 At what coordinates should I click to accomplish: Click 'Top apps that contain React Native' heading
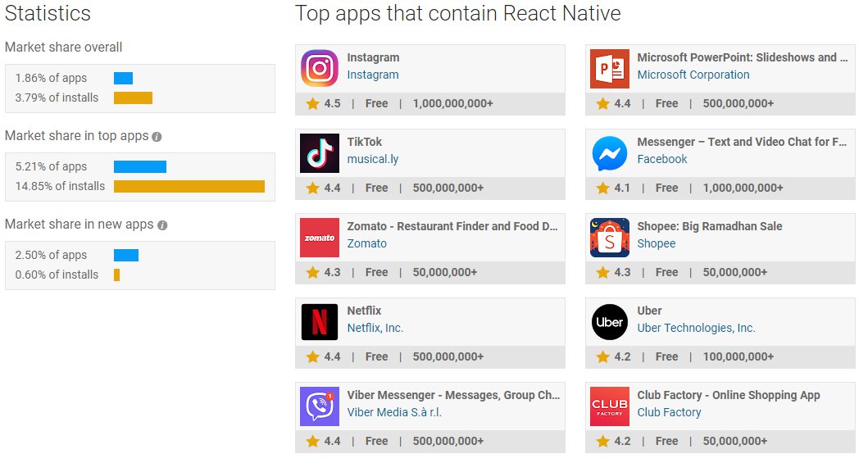click(x=458, y=13)
